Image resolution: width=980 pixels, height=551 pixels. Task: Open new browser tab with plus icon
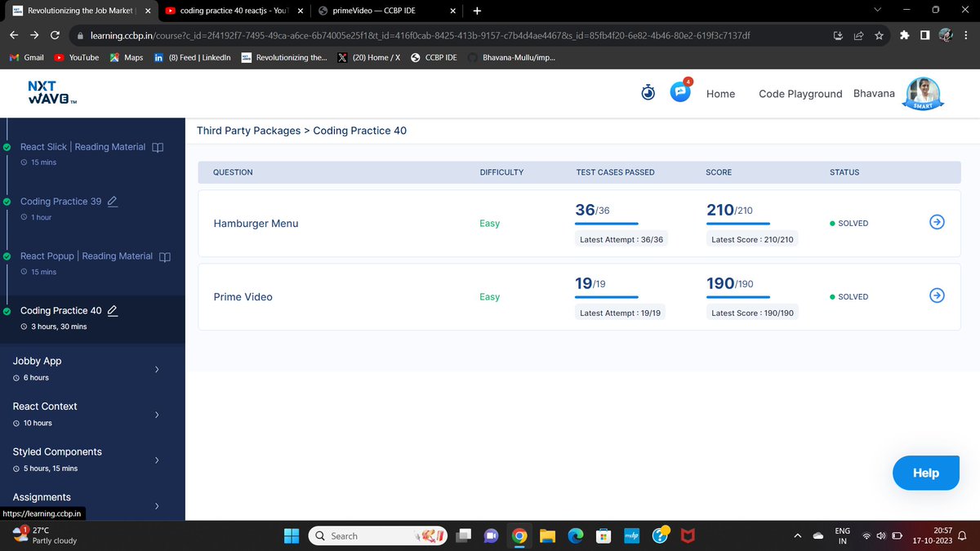click(477, 11)
